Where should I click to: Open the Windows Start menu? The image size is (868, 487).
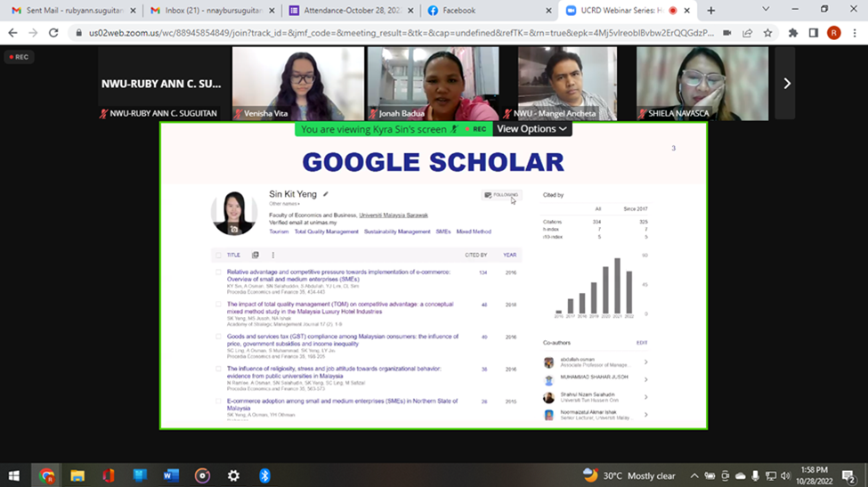click(x=14, y=475)
